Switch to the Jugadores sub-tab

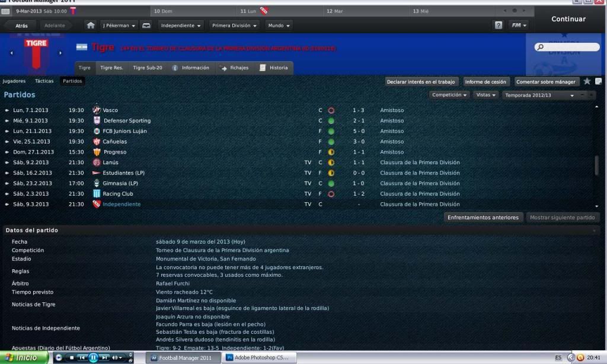click(x=14, y=81)
